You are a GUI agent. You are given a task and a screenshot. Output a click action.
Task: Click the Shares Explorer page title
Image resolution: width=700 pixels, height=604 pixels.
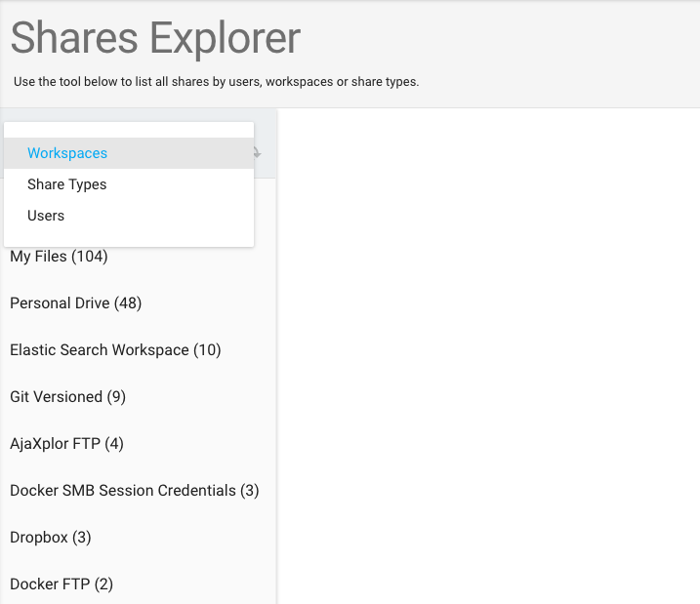coord(155,39)
